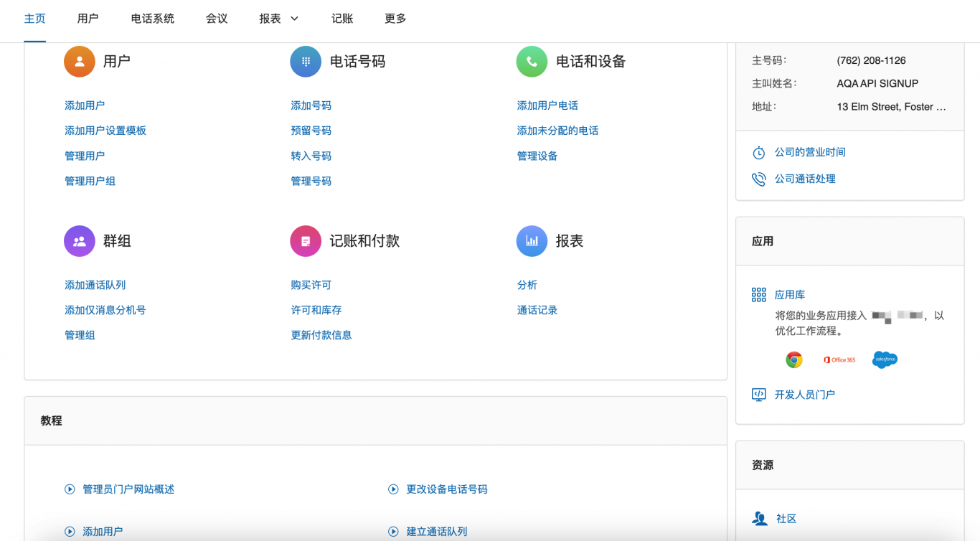This screenshot has width=980, height=541.
Task: Click the 管理设备 link
Action: coord(537,156)
